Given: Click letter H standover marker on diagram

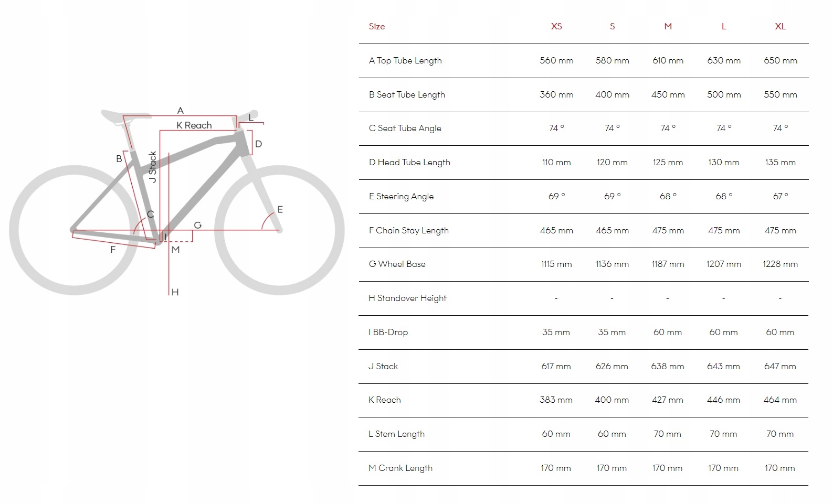Looking at the screenshot, I should click(175, 292).
